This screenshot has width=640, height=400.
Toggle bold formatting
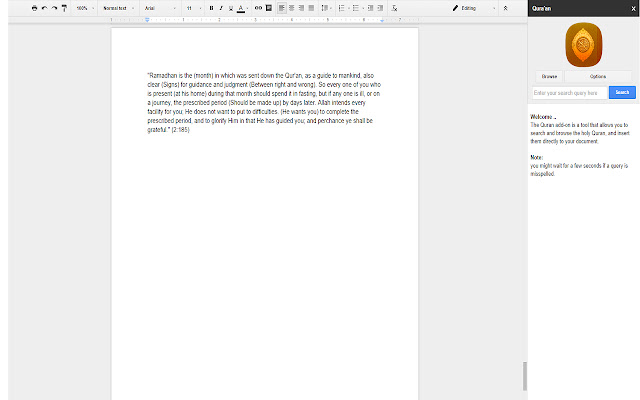coord(211,8)
